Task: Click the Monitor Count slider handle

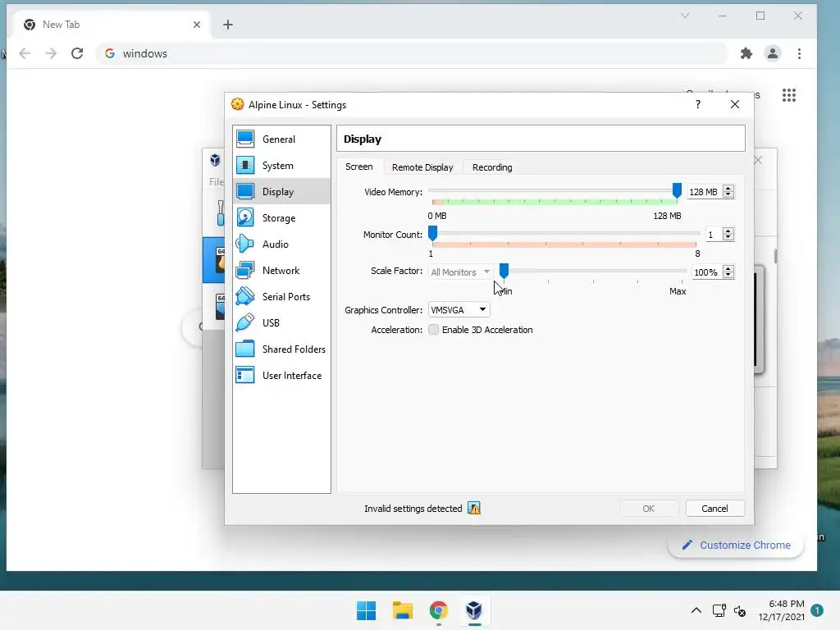Action: click(x=432, y=233)
